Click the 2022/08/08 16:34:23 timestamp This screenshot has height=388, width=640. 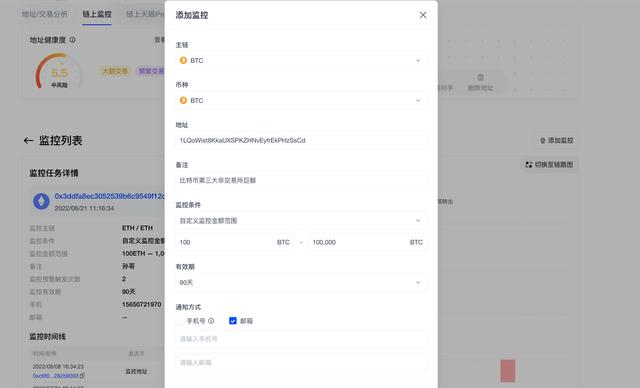(58, 367)
